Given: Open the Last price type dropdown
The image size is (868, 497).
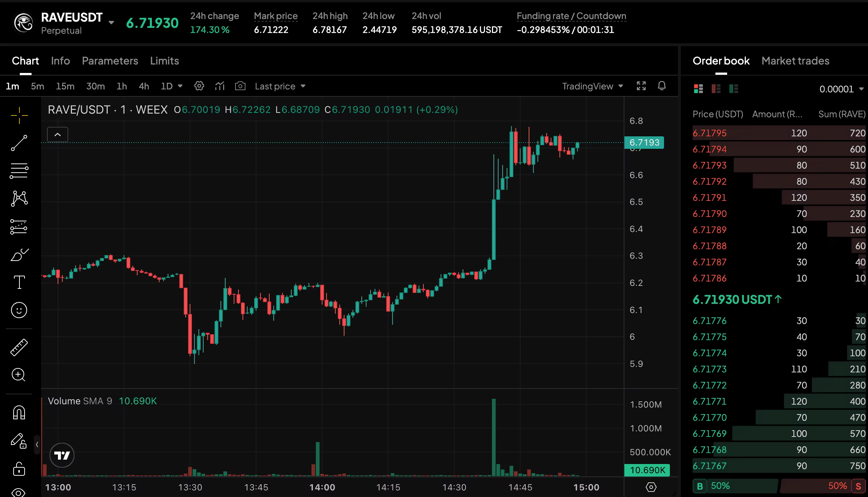Looking at the screenshot, I should 280,86.
